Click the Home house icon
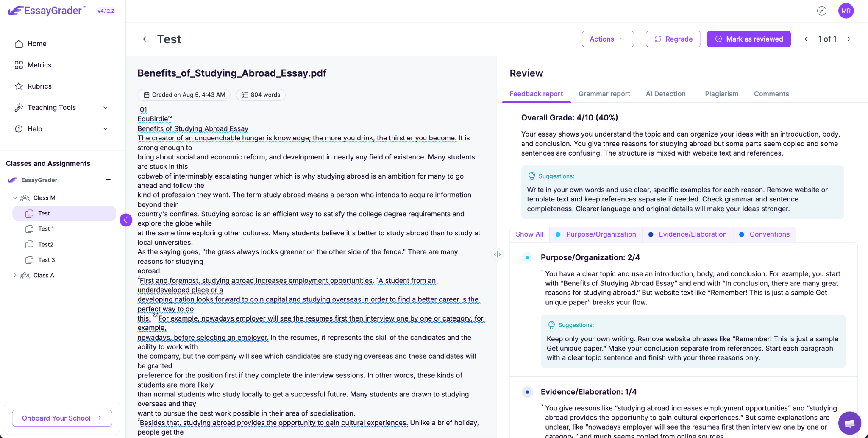 [19, 44]
